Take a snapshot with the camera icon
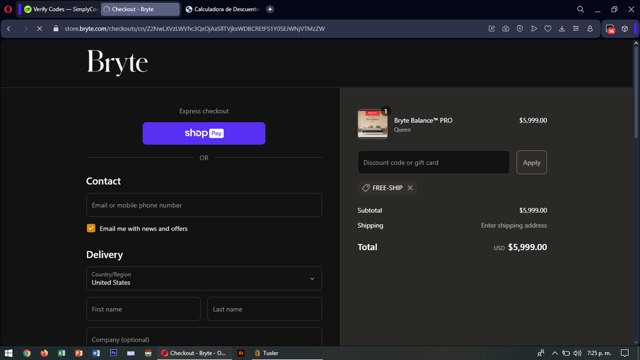The width and height of the screenshot is (640, 360). point(506,29)
